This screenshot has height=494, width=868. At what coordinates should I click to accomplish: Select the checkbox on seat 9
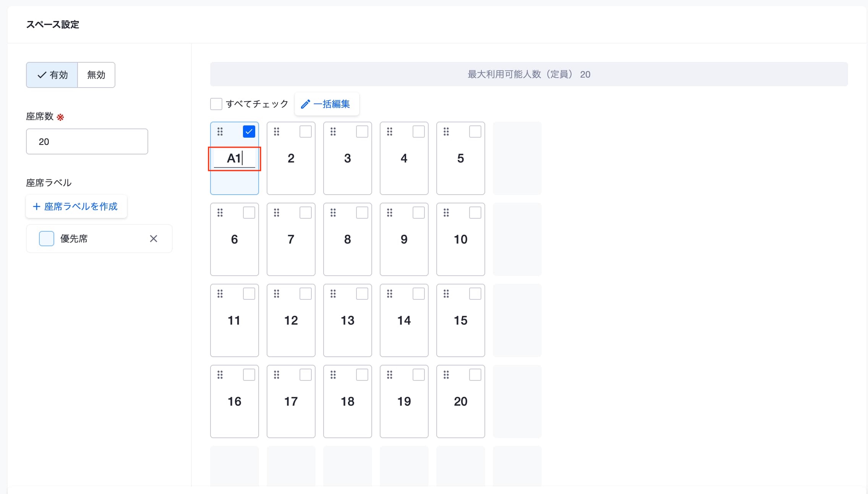(419, 213)
